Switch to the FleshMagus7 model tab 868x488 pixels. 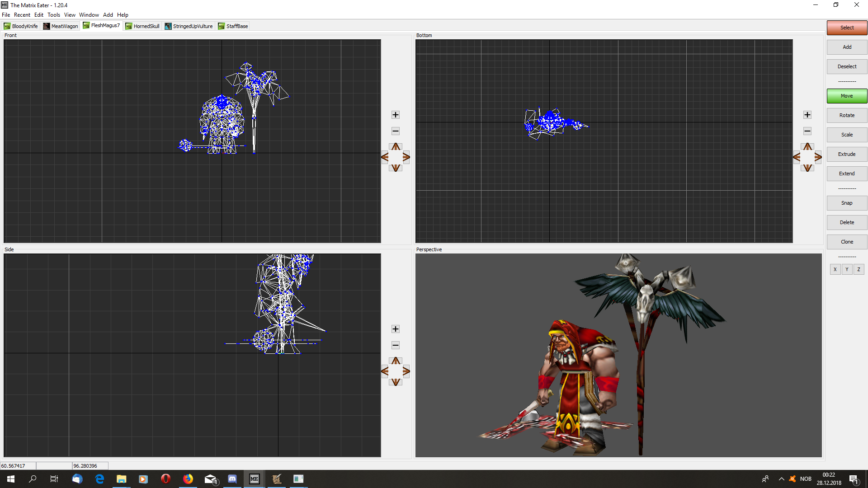[102, 25]
